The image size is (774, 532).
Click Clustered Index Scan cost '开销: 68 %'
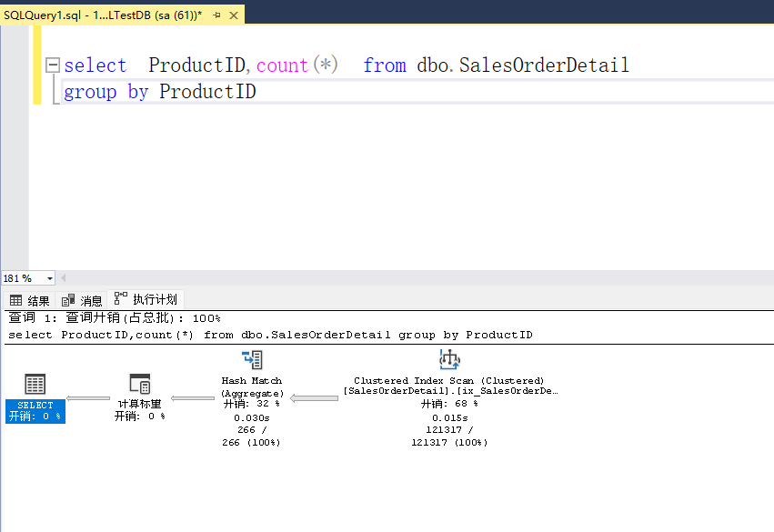tap(449, 404)
